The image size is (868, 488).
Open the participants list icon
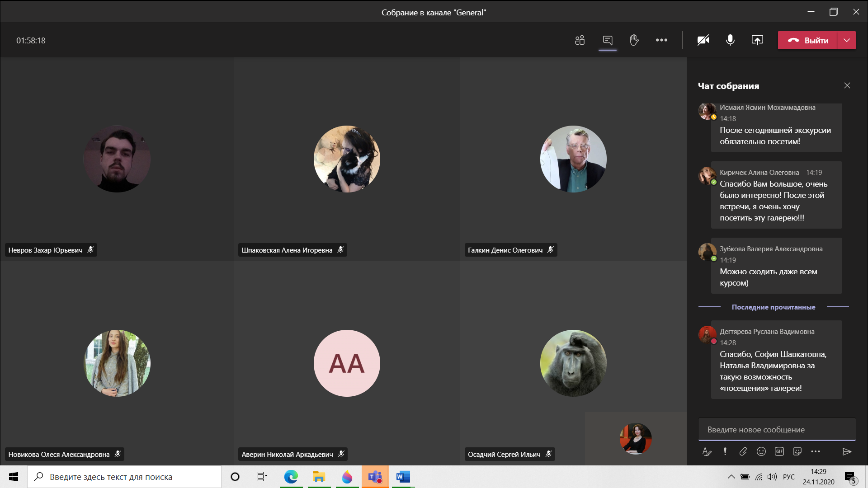coord(580,40)
